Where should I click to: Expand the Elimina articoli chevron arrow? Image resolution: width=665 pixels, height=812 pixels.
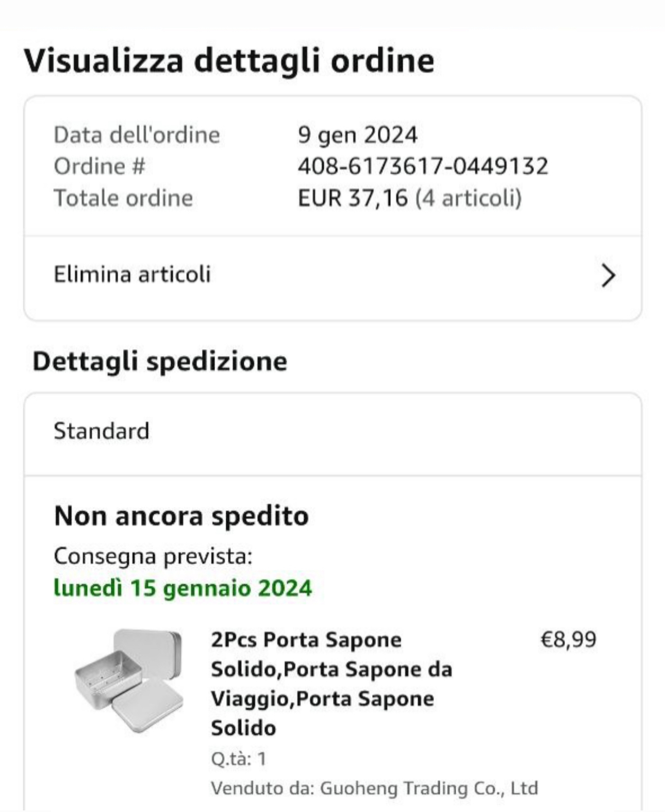click(608, 275)
